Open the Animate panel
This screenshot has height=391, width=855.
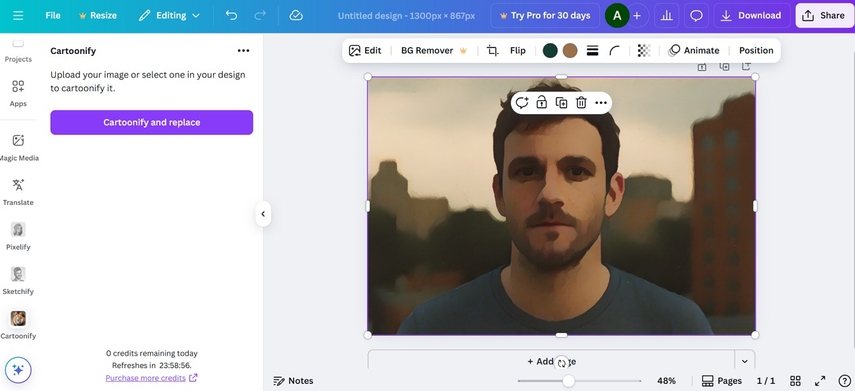[x=694, y=50]
